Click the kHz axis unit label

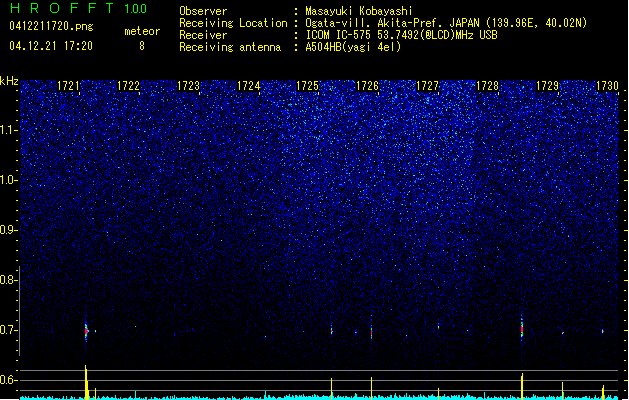[x=9, y=81]
